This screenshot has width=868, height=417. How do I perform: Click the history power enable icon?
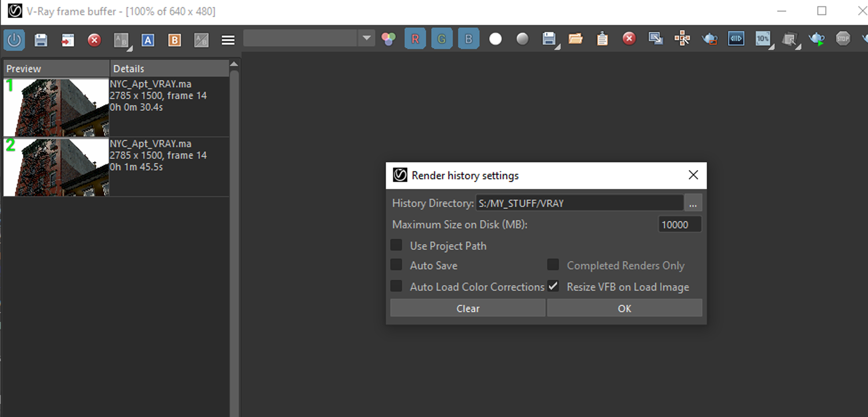(x=14, y=40)
